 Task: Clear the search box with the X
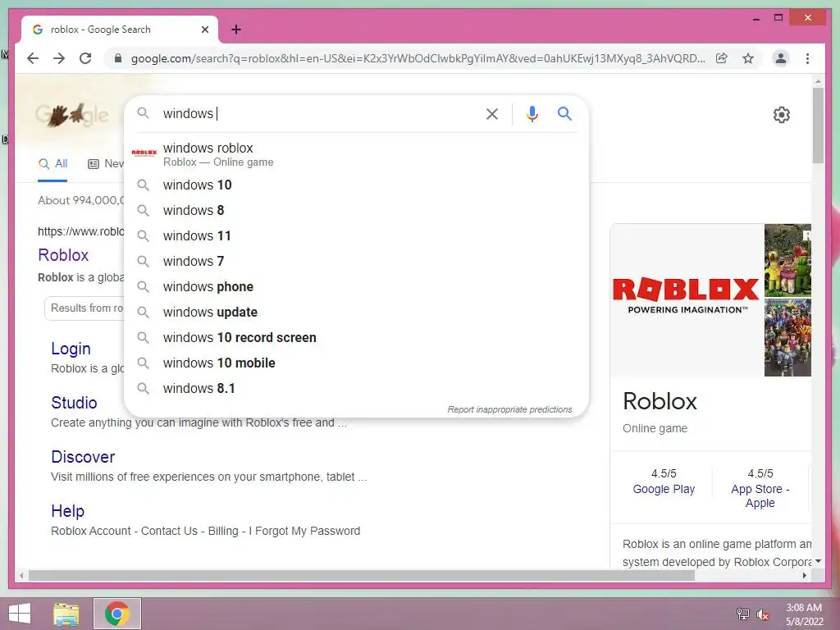tap(492, 113)
